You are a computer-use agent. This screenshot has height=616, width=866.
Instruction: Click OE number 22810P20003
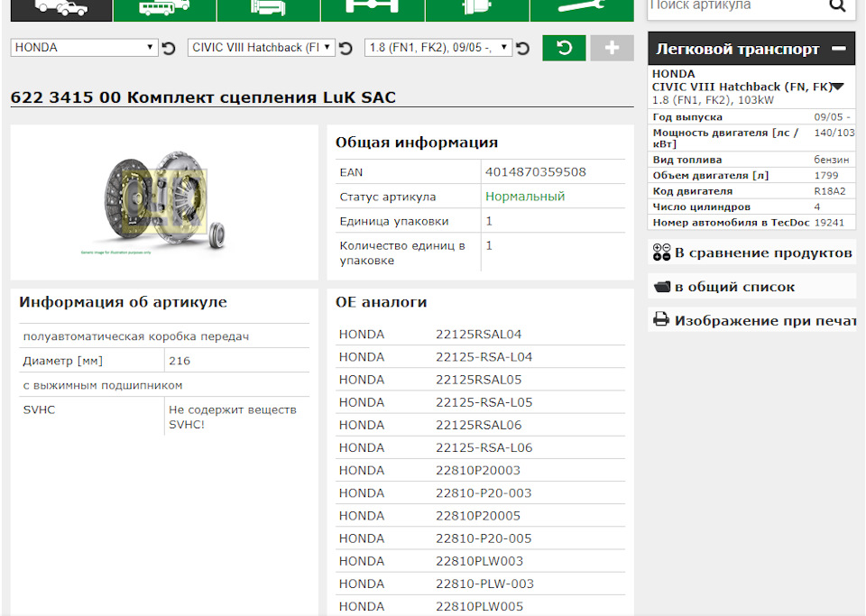coord(478,470)
